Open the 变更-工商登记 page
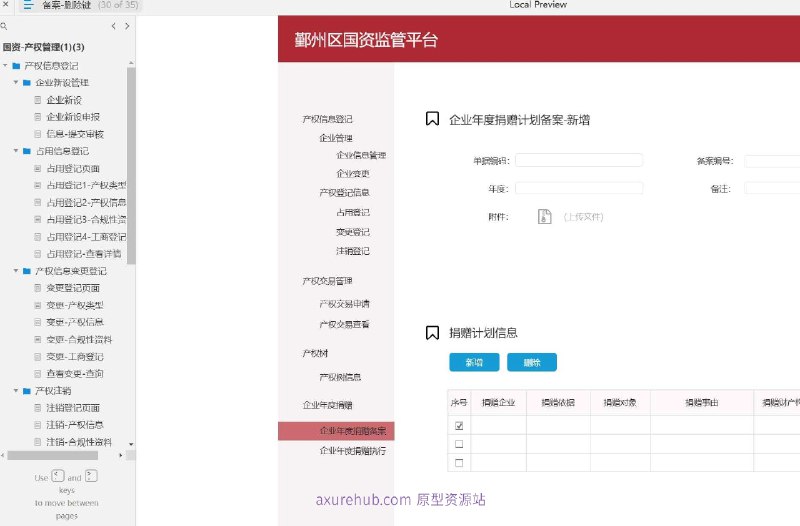 [74, 357]
